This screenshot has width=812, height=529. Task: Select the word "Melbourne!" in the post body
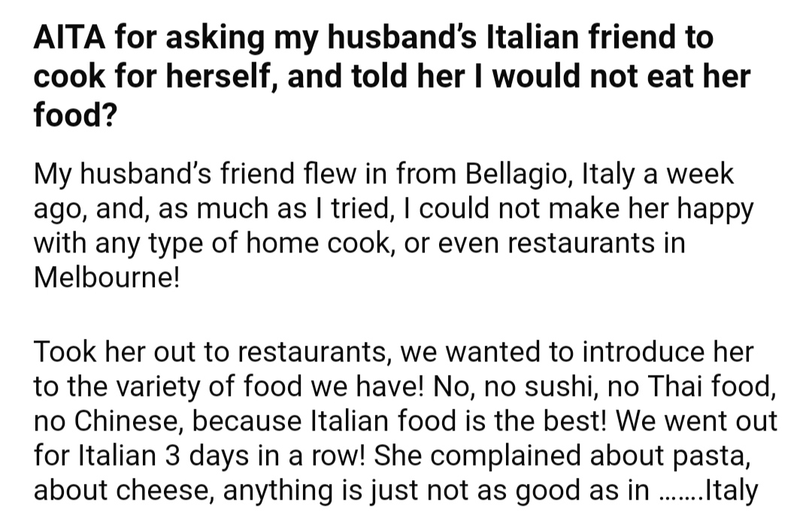tap(107, 277)
